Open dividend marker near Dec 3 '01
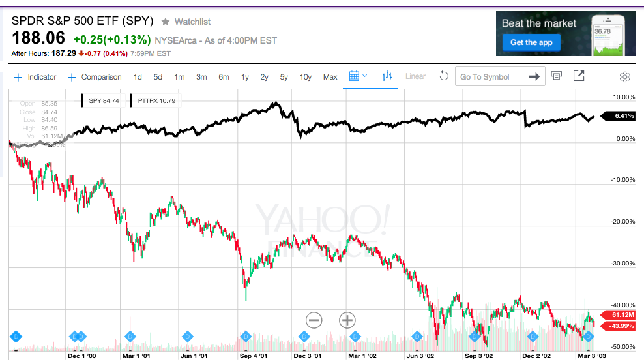Screen dimensions: 644x364 point(304,337)
